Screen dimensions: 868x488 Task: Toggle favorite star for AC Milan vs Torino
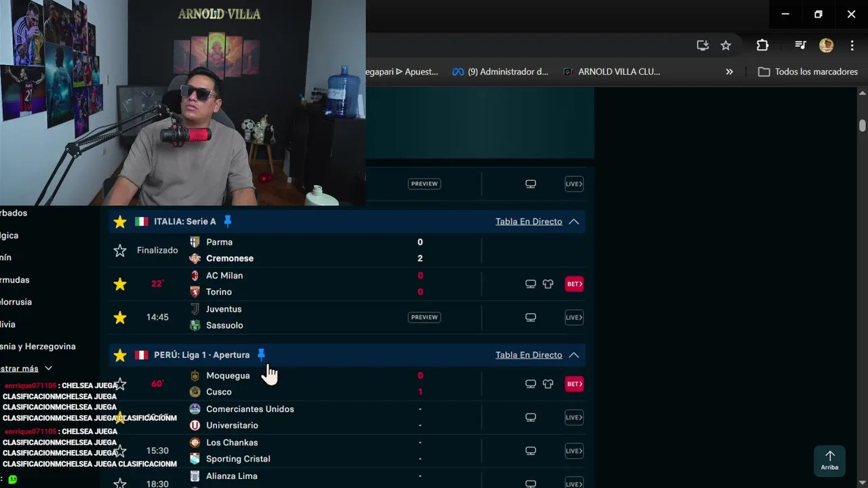[120, 284]
